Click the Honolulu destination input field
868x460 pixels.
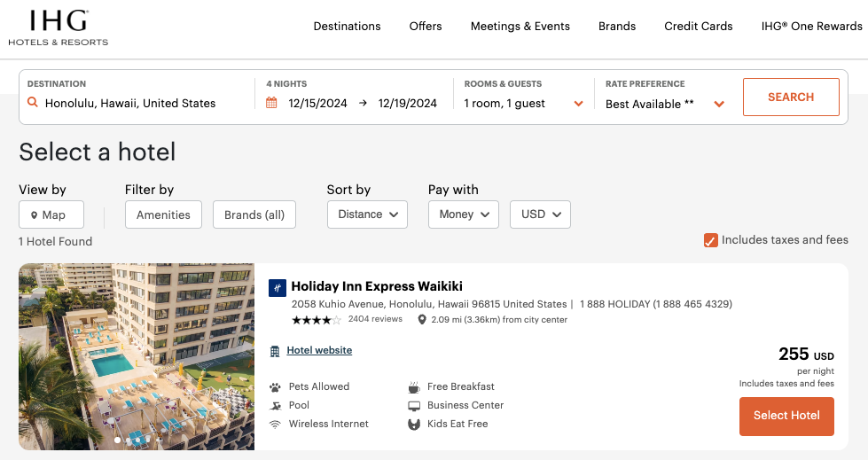(130, 103)
